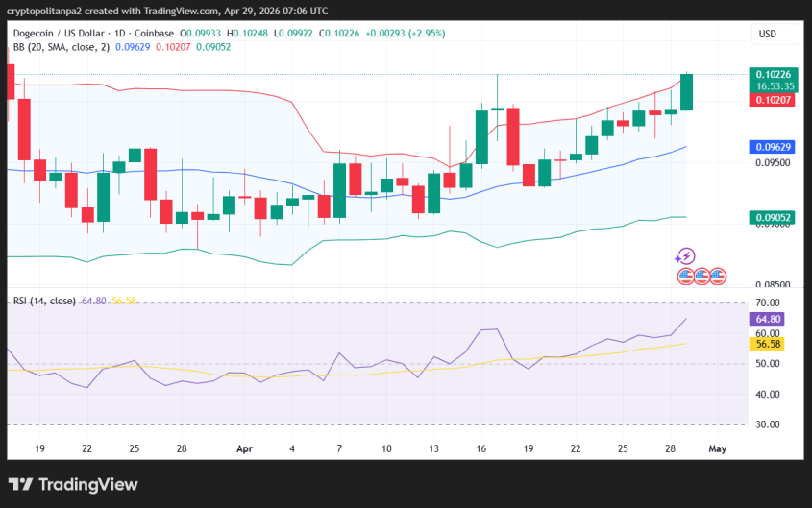Click the rightmost US flag event icon

click(718, 276)
